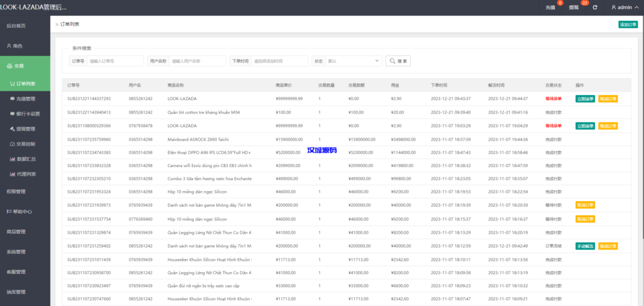
Task: Open the 充值 recharge notifications
Action: (x=551, y=8)
